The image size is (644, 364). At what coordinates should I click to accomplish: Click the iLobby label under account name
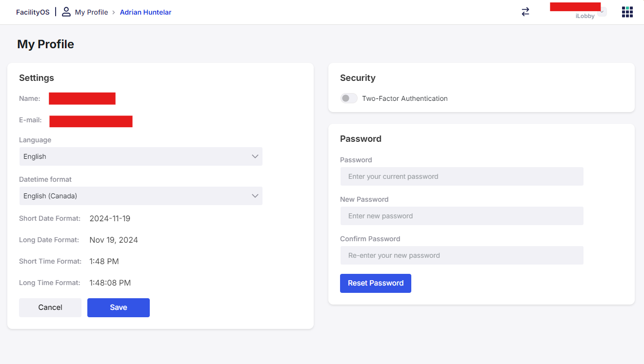pos(585,16)
